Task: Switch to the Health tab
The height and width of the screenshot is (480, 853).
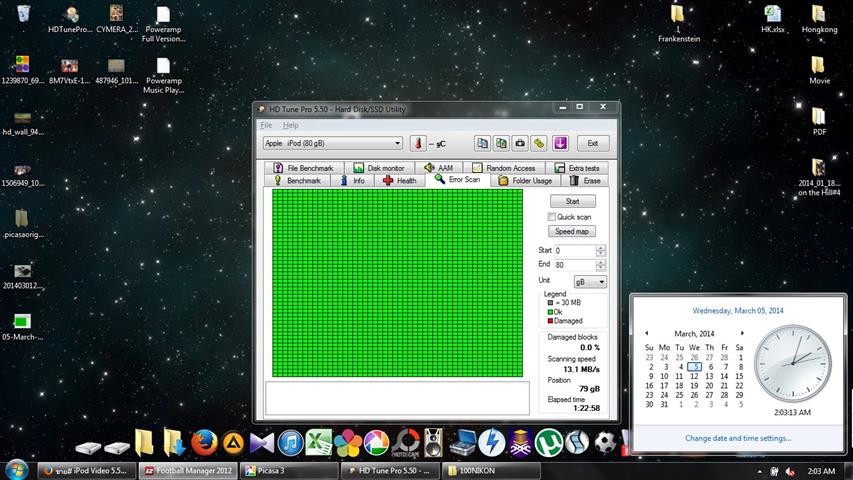Action: (400, 180)
